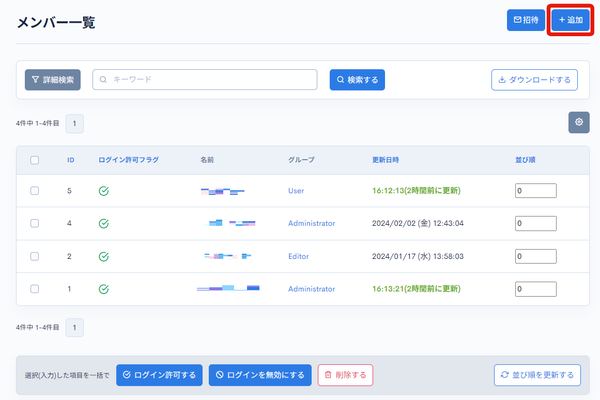Sort by the ID column header
Viewport: 600px width, 400px height.
[71, 160]
